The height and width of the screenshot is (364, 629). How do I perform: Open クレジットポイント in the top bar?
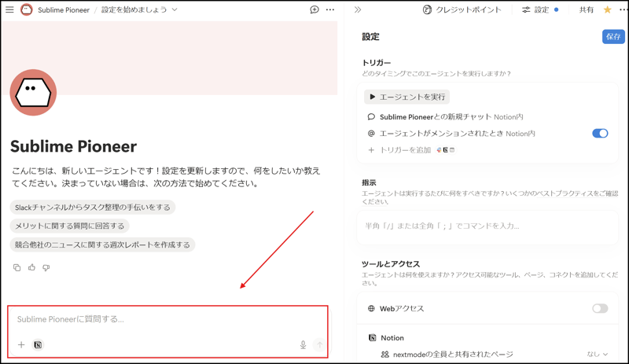pyautogui.click(x=462, y=9)
